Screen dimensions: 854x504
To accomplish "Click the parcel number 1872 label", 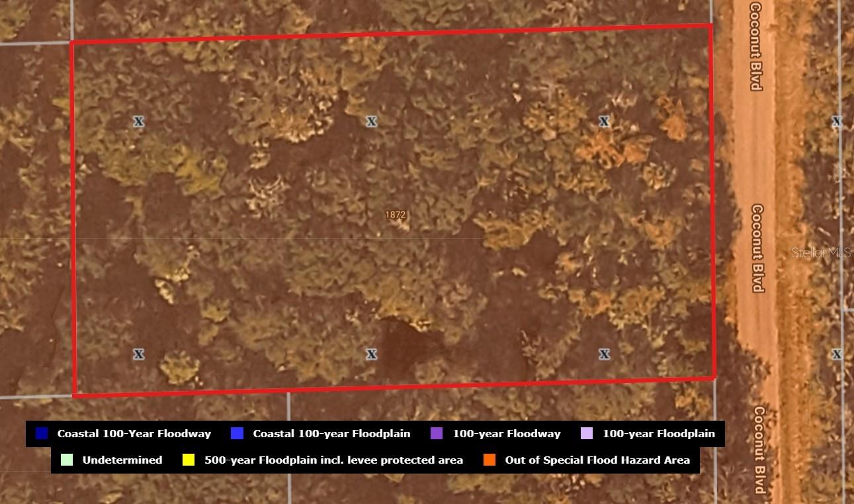I will [395, 215].
